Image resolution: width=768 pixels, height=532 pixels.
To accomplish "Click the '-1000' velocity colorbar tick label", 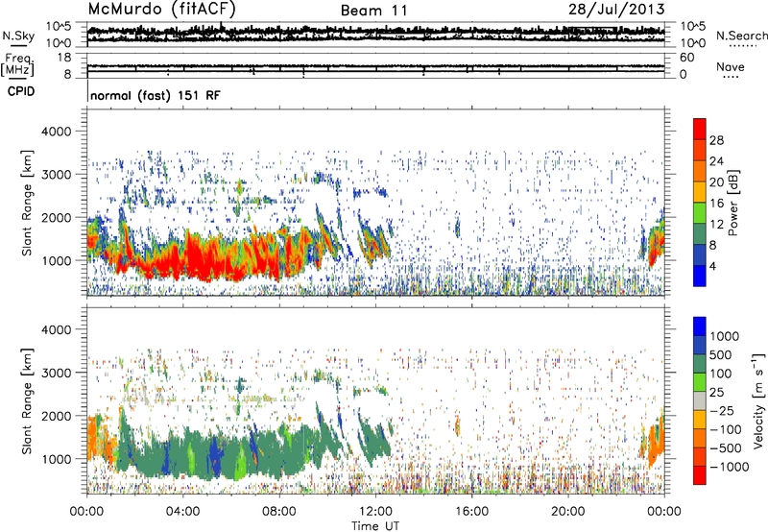I will 729,467.
